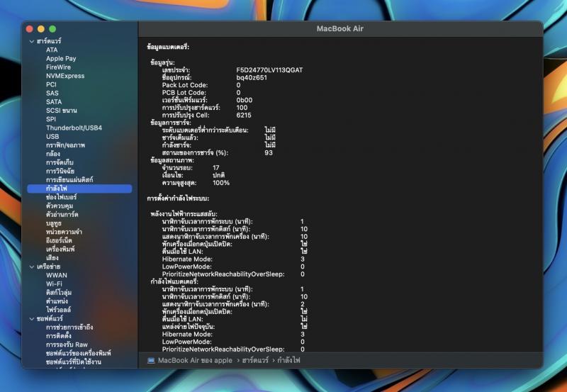The width and height of the screenshot is (567, 392).
Task: Select การติดตั้ง in the sidebar
Action: click(x=58, y=336)
